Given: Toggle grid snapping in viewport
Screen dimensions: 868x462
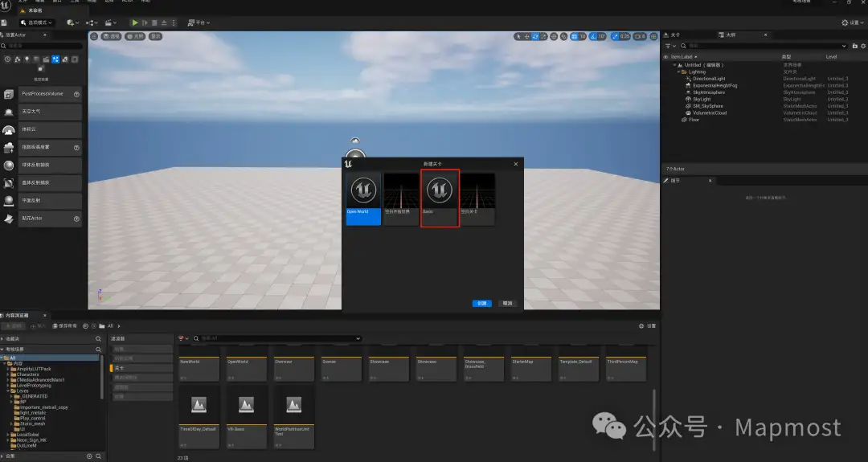Looking at the screenshot, I should coord(574,36).
